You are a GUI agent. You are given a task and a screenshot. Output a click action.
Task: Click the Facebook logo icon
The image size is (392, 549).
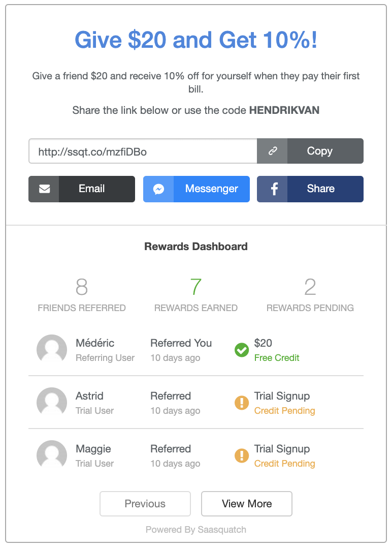coord(274,189)
